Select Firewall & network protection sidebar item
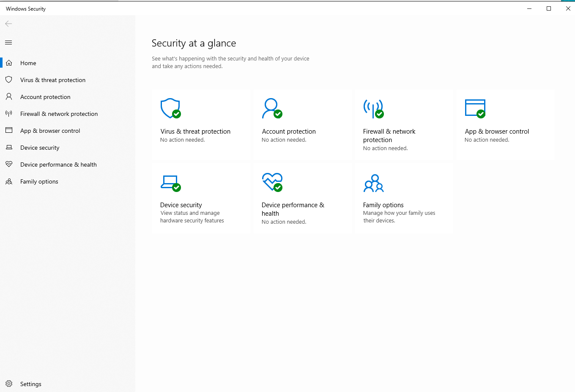This screenshot has width=575, height=392. coord(59,114)
